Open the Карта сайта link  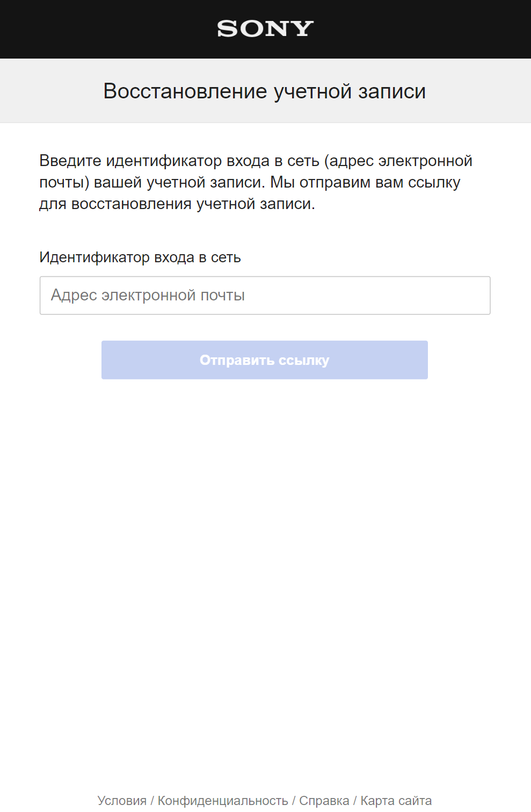click(396, 800)
